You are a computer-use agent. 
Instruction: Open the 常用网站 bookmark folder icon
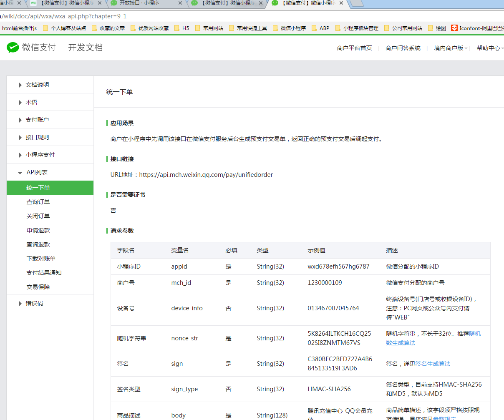[198, 28]
